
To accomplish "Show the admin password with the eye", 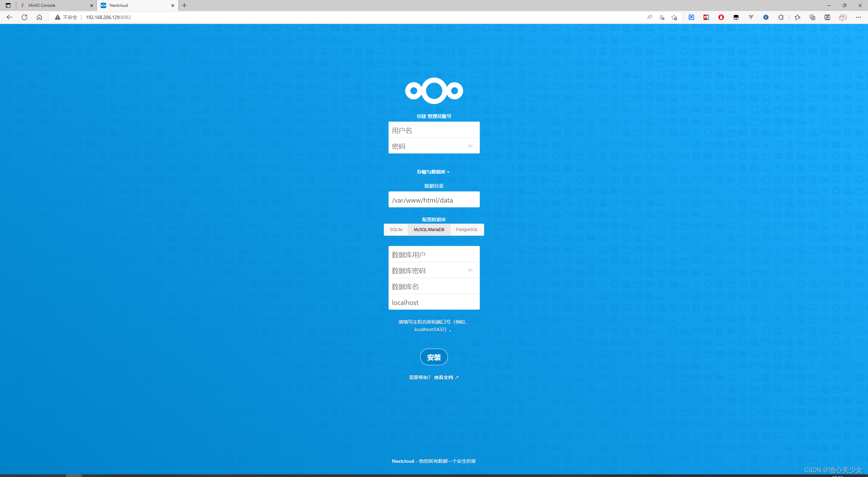I will tap(470, 146).
